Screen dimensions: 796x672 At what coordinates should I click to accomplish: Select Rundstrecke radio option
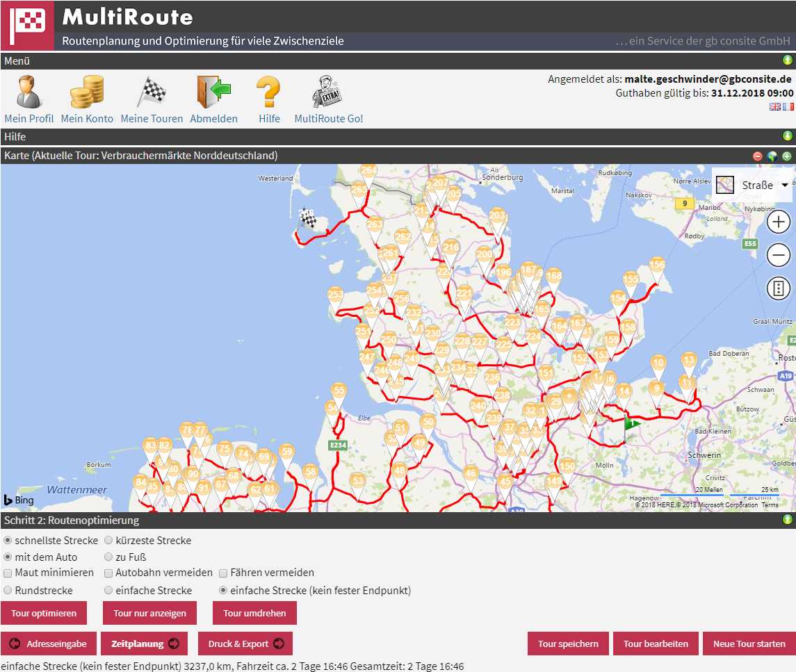click(8, 591)
